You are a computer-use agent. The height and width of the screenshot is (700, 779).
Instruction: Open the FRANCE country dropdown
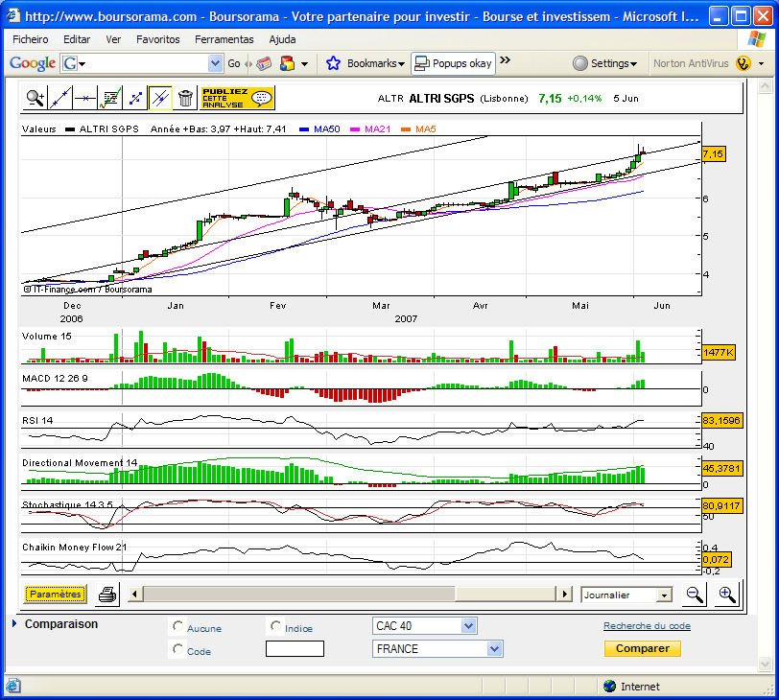click(x=494, y=649)
